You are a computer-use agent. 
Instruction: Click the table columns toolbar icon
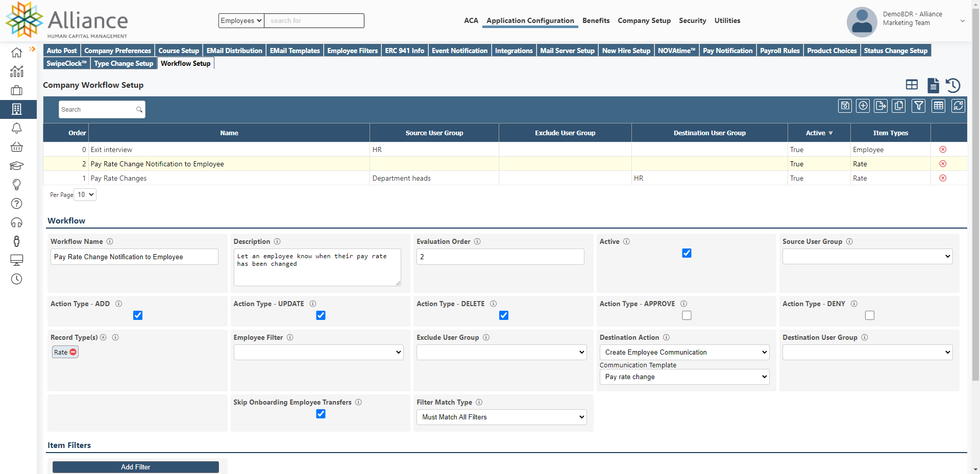click(939, 106)
